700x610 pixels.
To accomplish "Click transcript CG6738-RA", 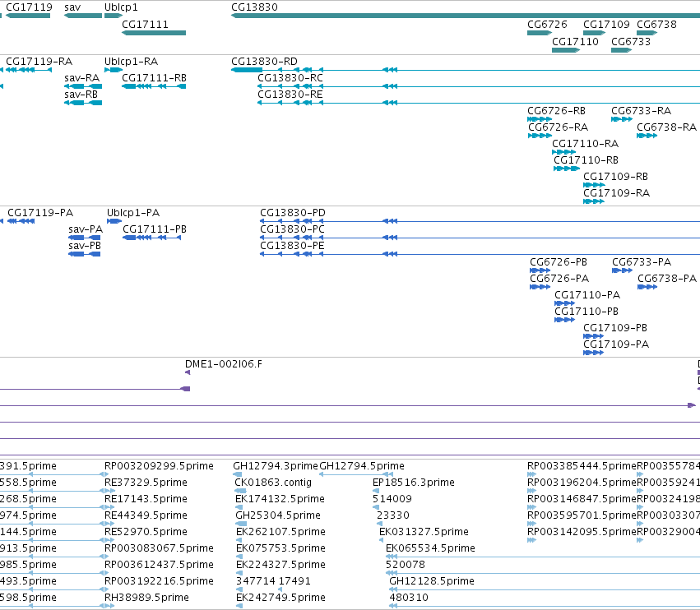I will point(666,127).
